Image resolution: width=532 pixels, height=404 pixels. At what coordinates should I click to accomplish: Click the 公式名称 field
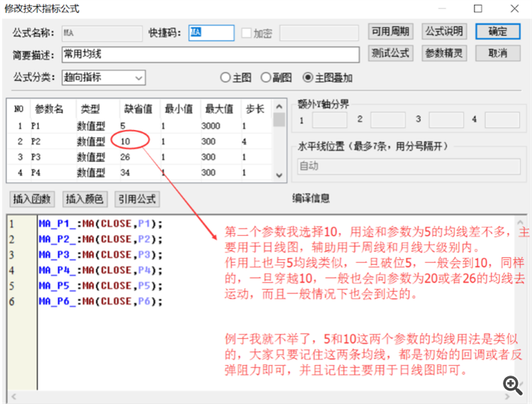[x=102, y=33]
